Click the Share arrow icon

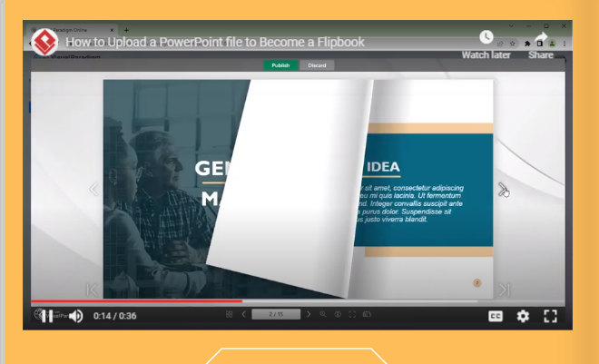pos(541,38)
